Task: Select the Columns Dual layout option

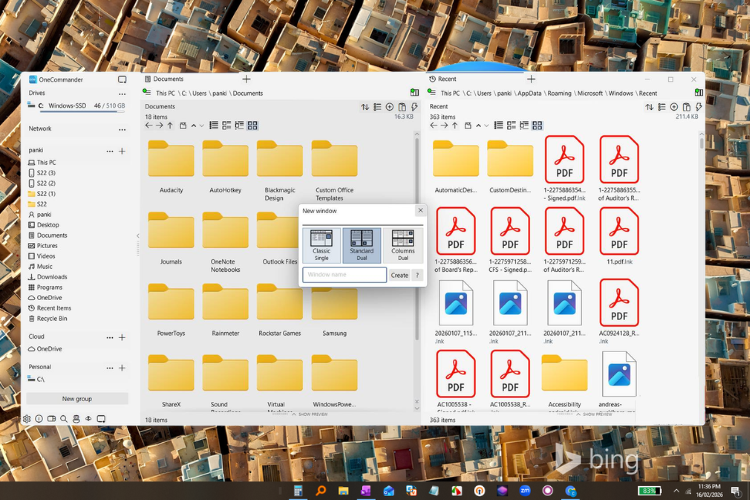Action: tap(403, 245)
